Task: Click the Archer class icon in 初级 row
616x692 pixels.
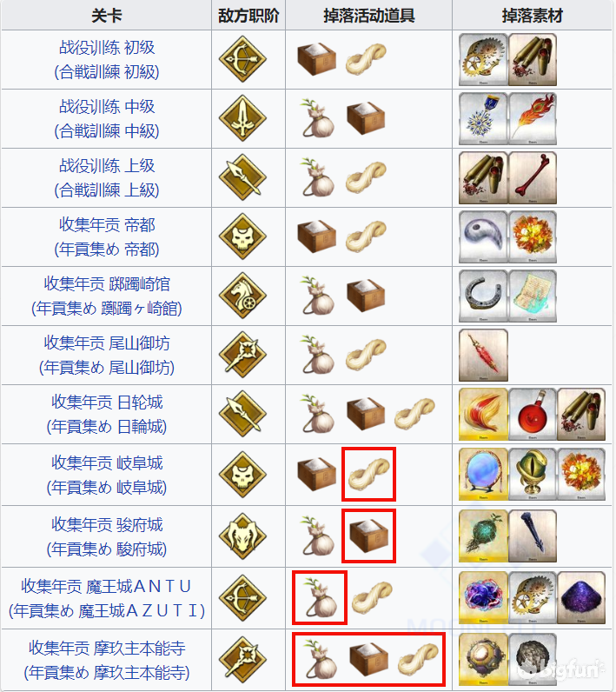Action: [242, 59]
